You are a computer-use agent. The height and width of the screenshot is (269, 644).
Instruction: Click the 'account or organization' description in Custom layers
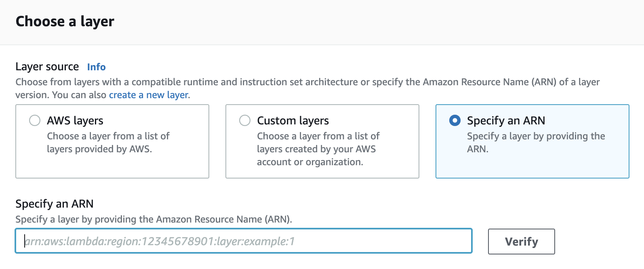point(310,162)
